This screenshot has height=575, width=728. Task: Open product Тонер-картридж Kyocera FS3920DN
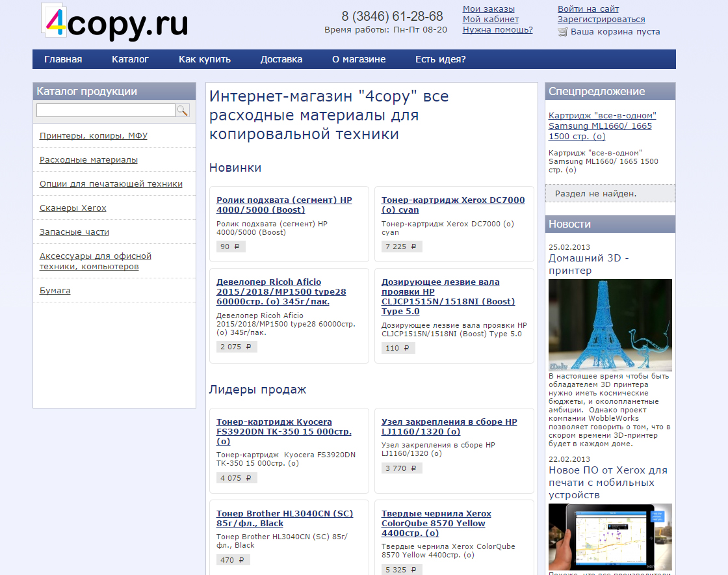click(x=283, y=431)
